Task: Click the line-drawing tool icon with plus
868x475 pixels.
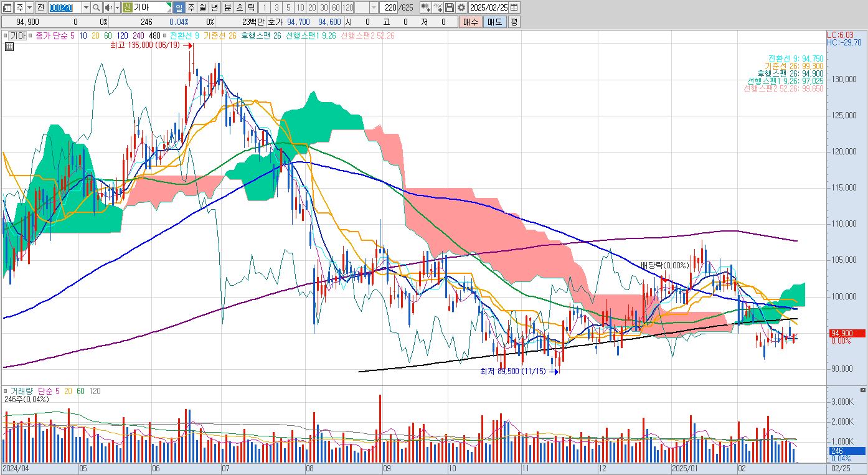Action: click(x=438, y=7)
